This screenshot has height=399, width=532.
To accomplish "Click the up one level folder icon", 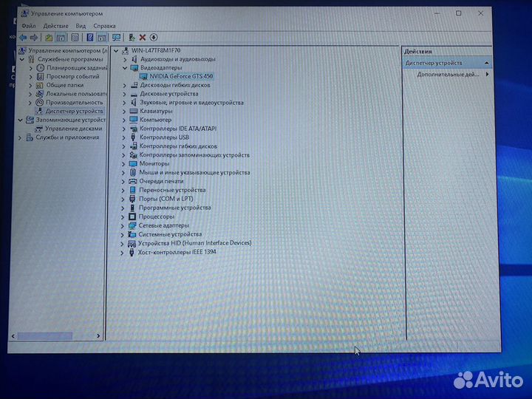I will [49, 37].
